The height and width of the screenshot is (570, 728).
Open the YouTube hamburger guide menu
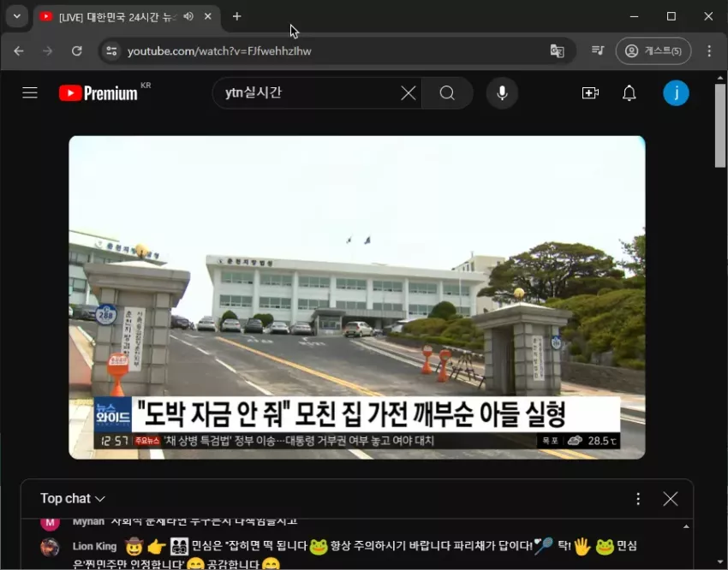[x=30, y=92]
